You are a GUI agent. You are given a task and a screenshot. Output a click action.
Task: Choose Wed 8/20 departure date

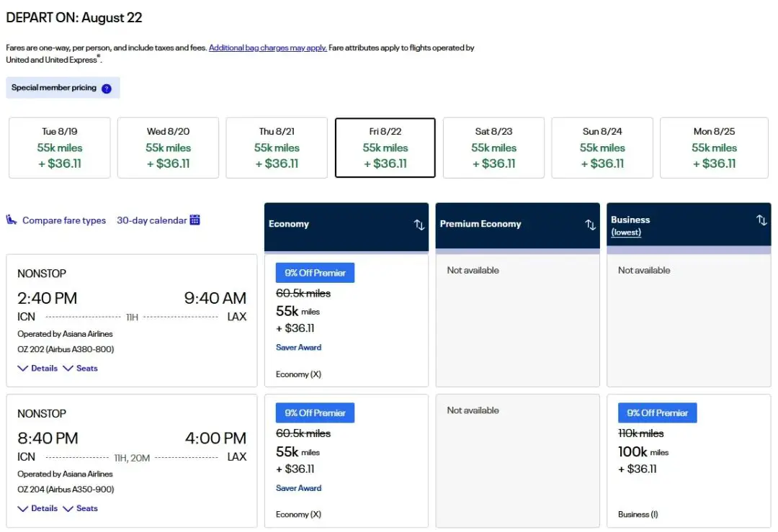pyautogui.click(x=168, y=148)
